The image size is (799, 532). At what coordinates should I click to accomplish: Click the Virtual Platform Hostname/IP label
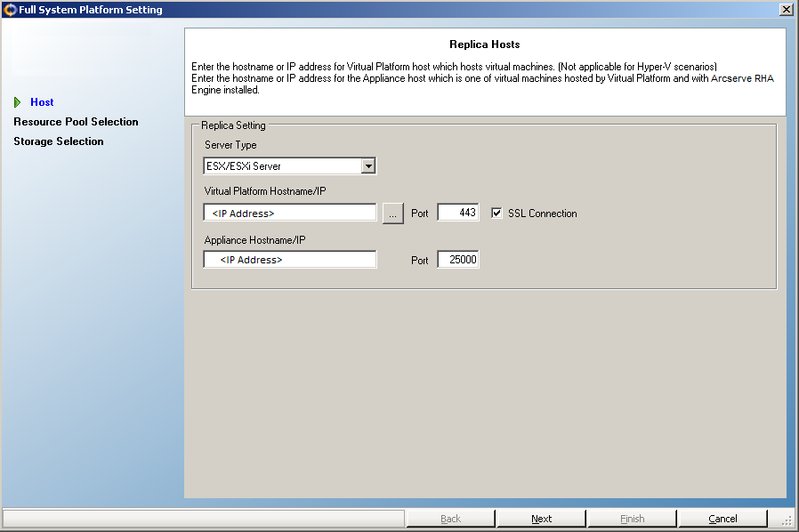[265, 191]
